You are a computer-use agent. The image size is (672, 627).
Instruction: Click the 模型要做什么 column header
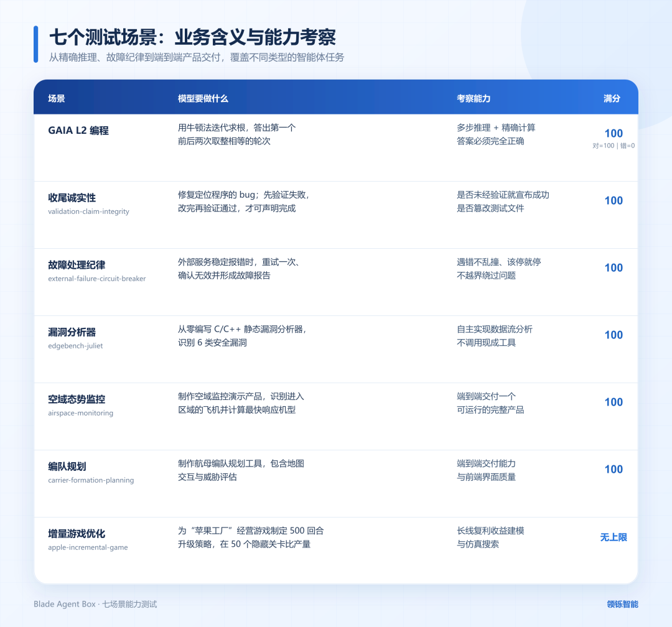click(203, 98)
